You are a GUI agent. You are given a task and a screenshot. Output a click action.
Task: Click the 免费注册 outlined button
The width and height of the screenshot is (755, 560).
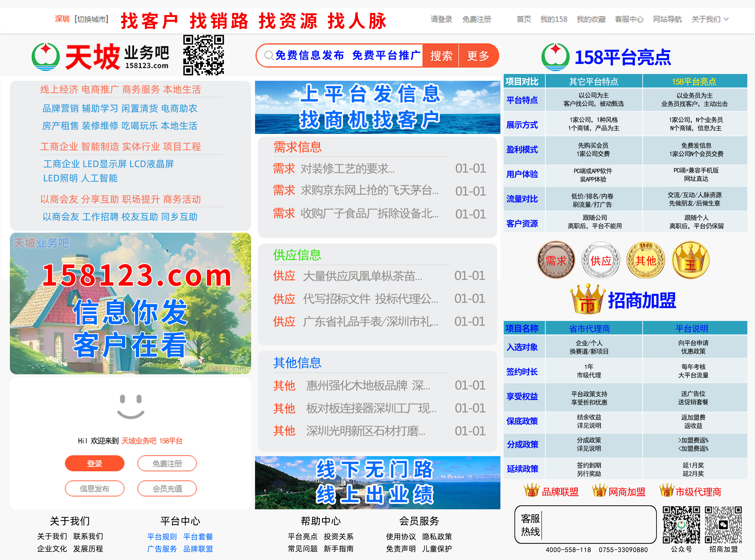point(167,463)
